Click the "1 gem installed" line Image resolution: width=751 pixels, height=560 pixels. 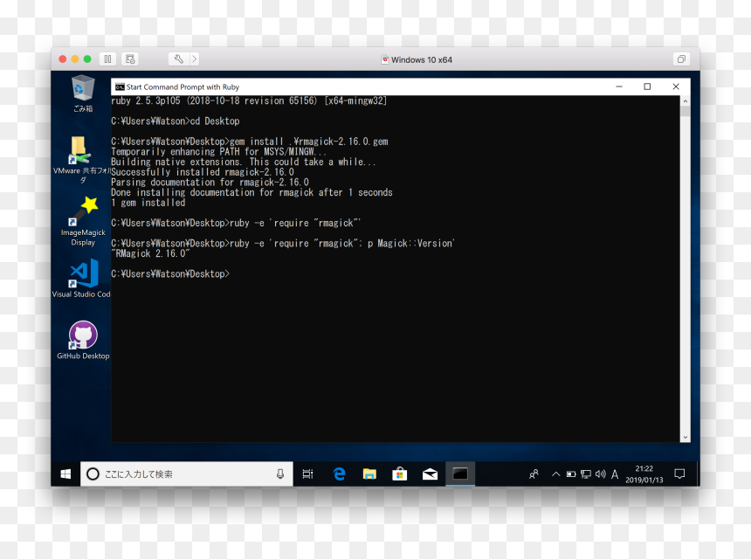[x=148, y=203]
